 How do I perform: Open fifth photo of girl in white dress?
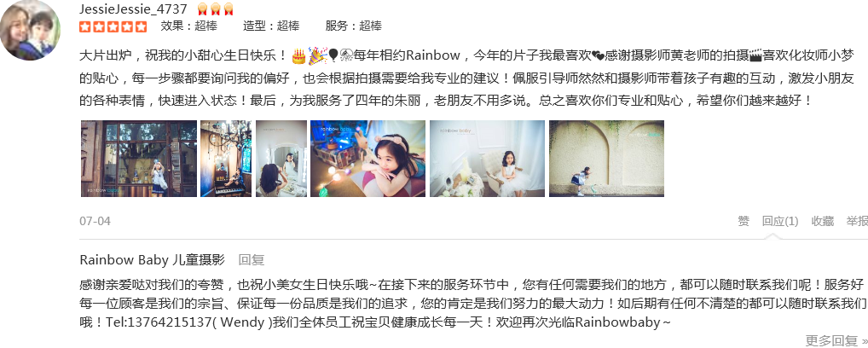coord(487,159)
